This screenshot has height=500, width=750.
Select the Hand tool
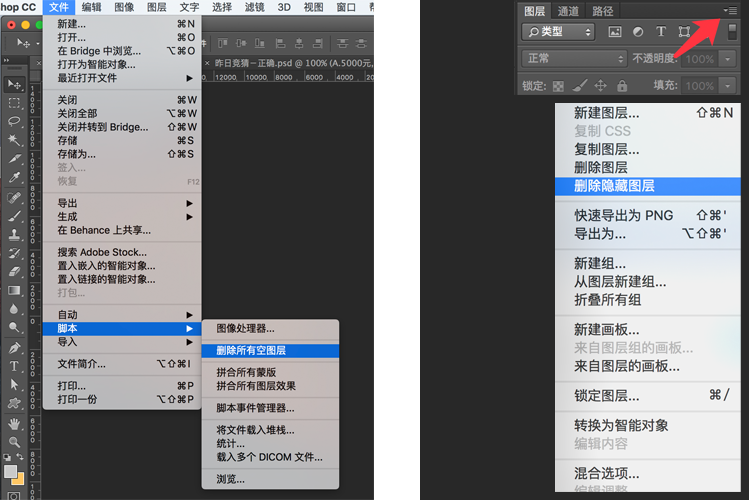click(x=14, y=422)
